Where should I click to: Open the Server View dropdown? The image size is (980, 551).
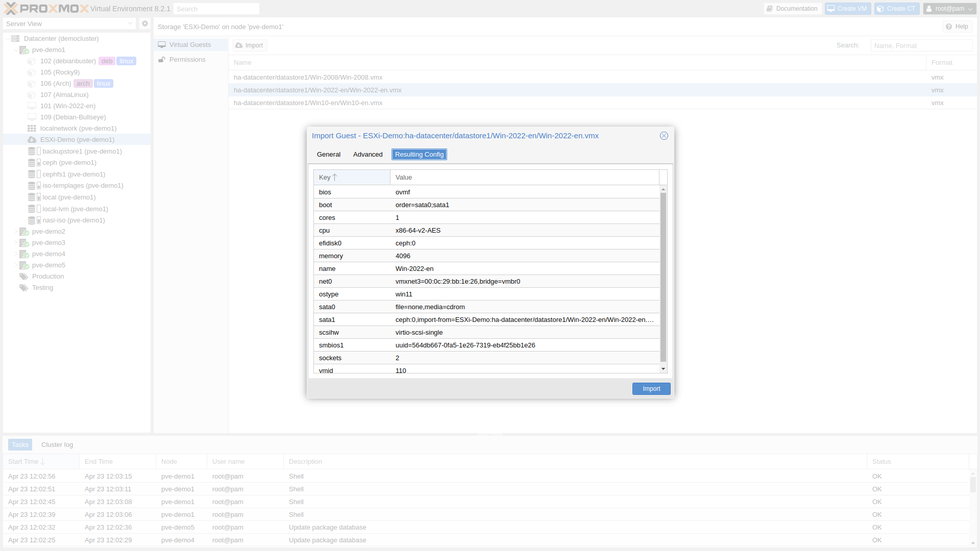130,23
